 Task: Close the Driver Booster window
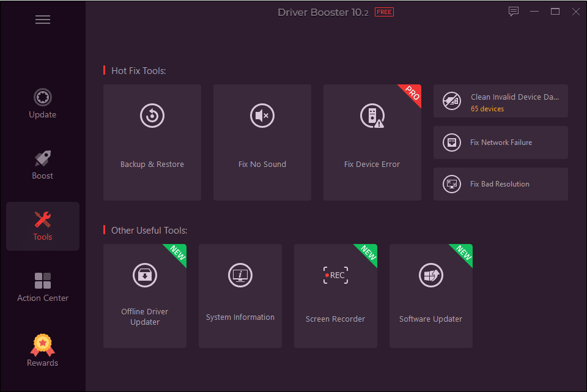pyautogui.click(x=576, y=12)
